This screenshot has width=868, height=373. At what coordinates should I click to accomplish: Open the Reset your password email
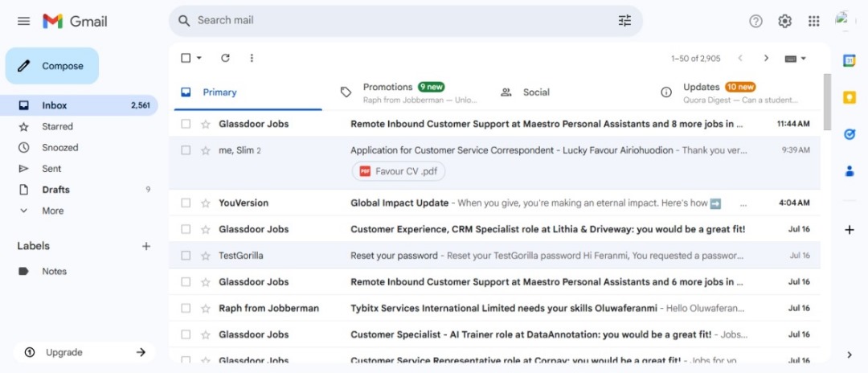[x=495, y=256]
